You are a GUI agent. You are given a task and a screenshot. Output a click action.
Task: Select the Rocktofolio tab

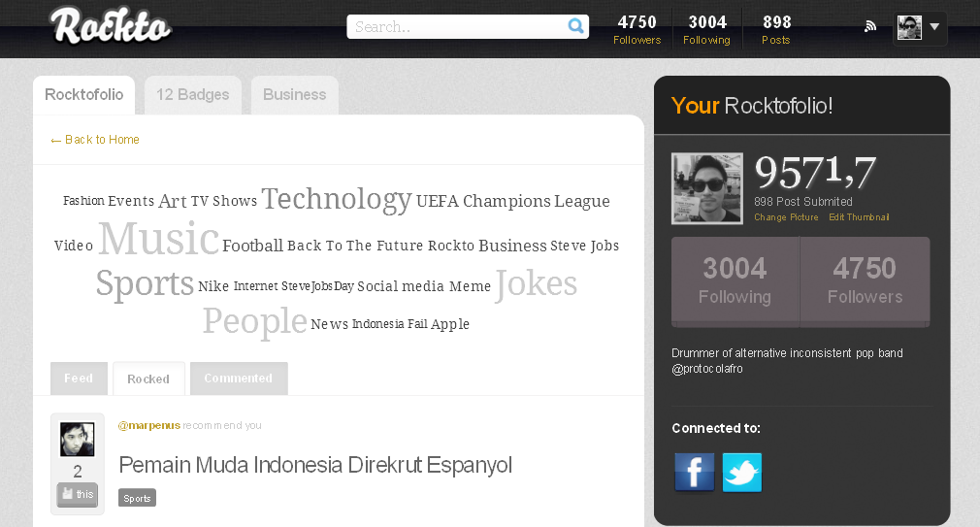coord(83,95)
